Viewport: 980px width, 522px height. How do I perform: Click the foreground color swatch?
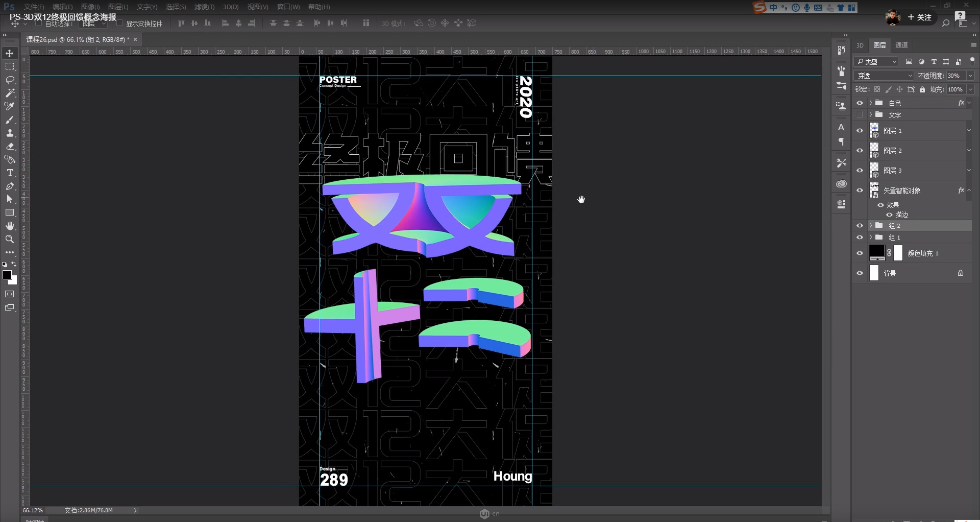pos(7,275)
